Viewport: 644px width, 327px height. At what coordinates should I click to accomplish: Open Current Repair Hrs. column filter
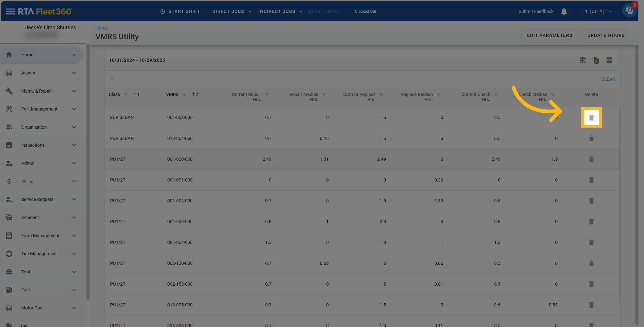tap(267, 95)
